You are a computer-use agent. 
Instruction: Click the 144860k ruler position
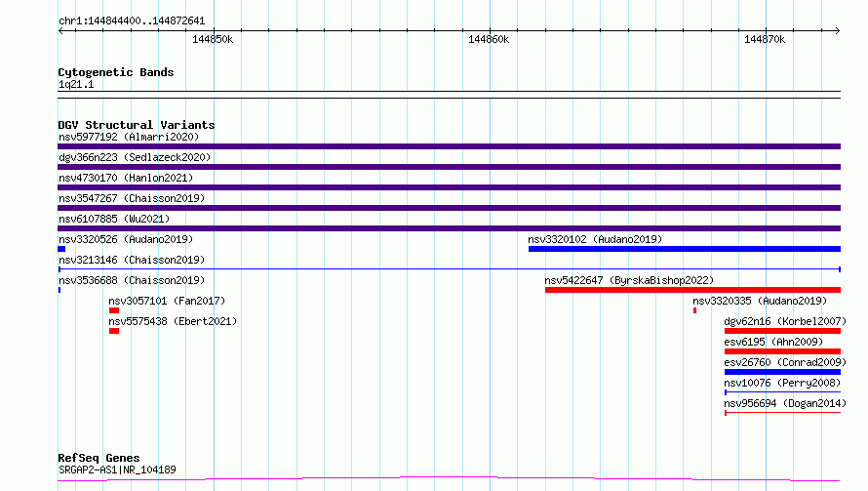point(489,39)
